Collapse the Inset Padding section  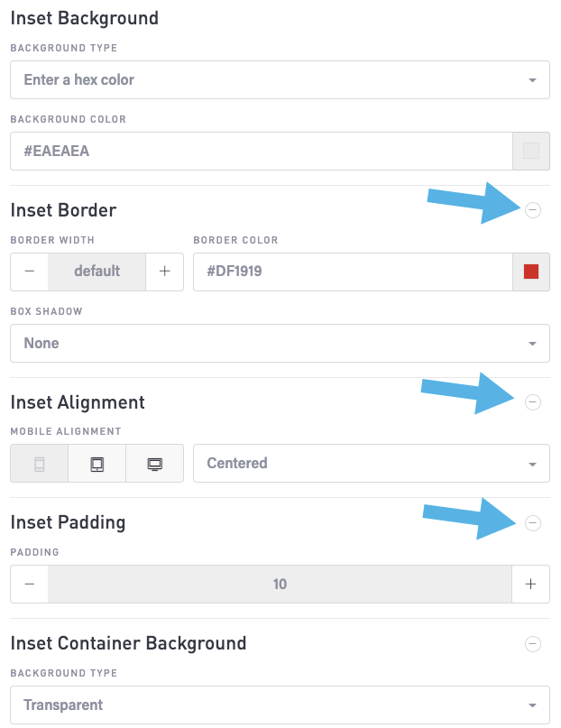[x=533, y=523]
